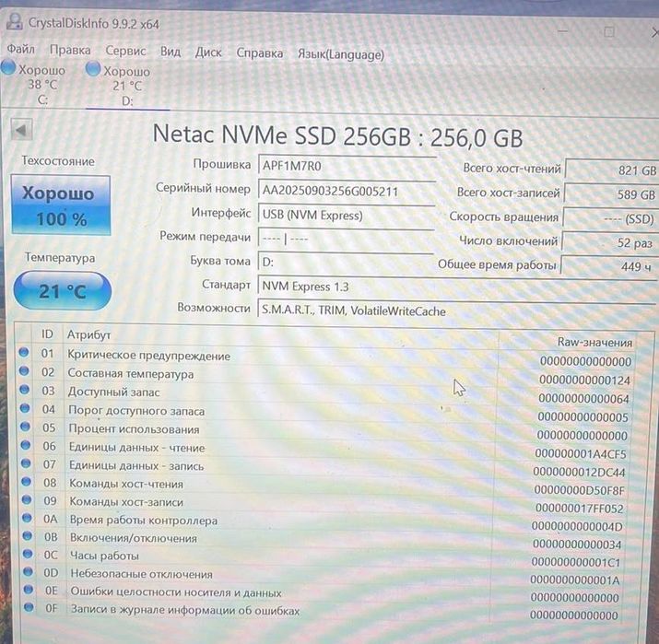Select the row Включения/отключения

tap(324, 539)
